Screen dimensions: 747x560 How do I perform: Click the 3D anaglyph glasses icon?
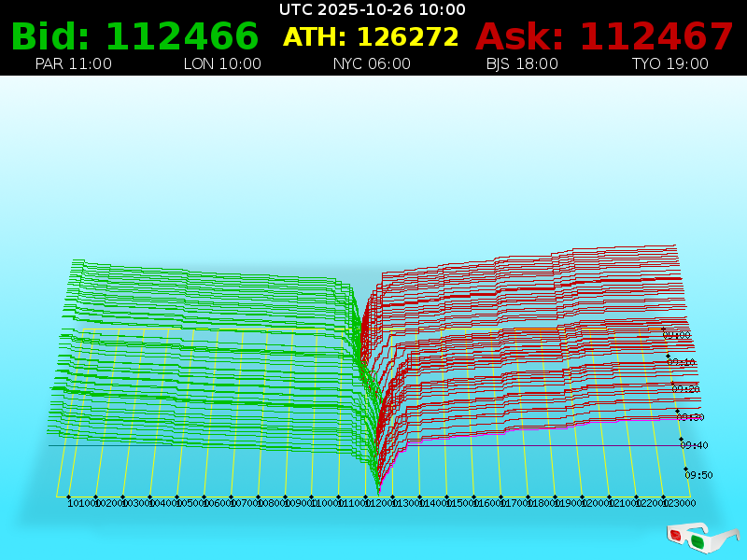(702, 537)
